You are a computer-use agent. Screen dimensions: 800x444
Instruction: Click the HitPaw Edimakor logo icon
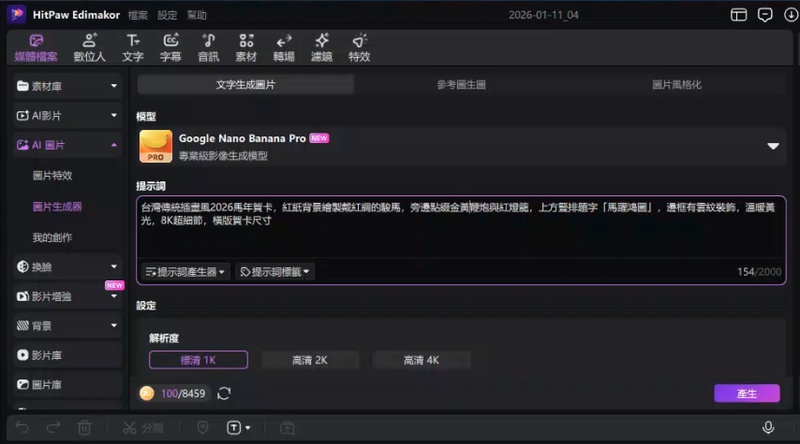16,14
